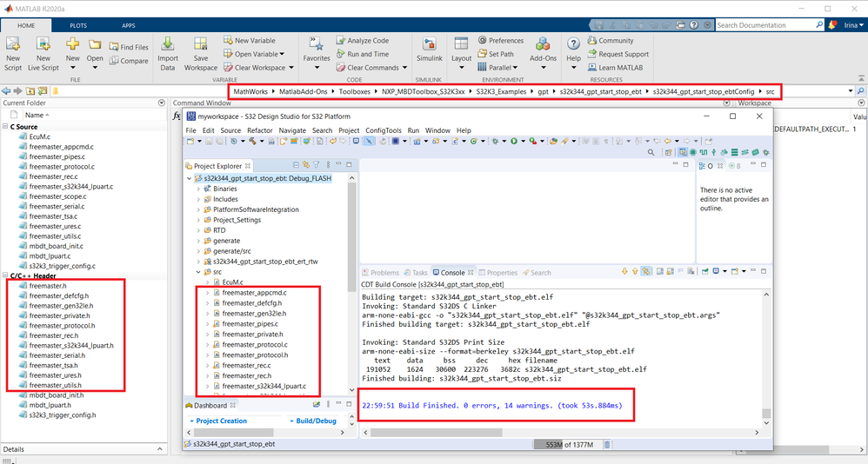Click Import Data icon

167,44
